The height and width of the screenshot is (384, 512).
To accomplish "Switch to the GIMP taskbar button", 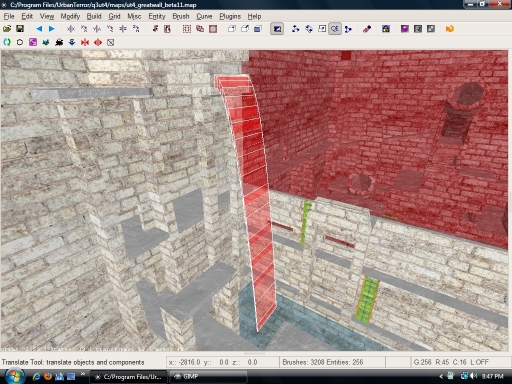I will coord(208,377).
